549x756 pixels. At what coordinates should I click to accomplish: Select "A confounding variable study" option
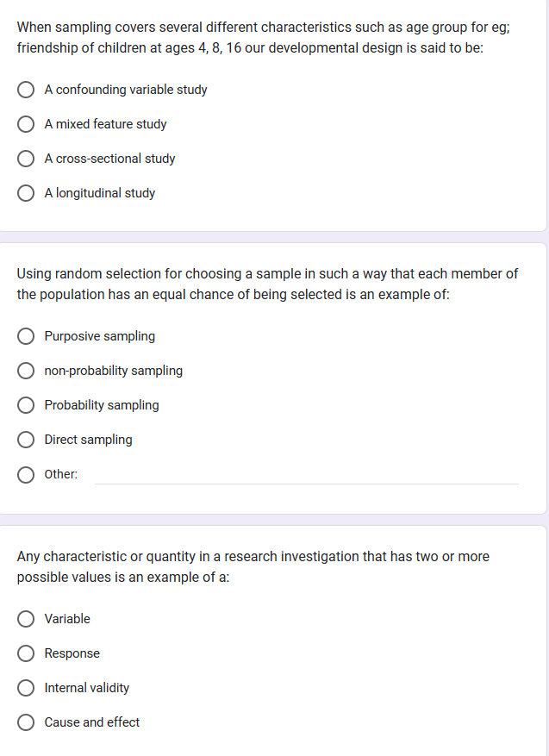[x=27, y=90]
